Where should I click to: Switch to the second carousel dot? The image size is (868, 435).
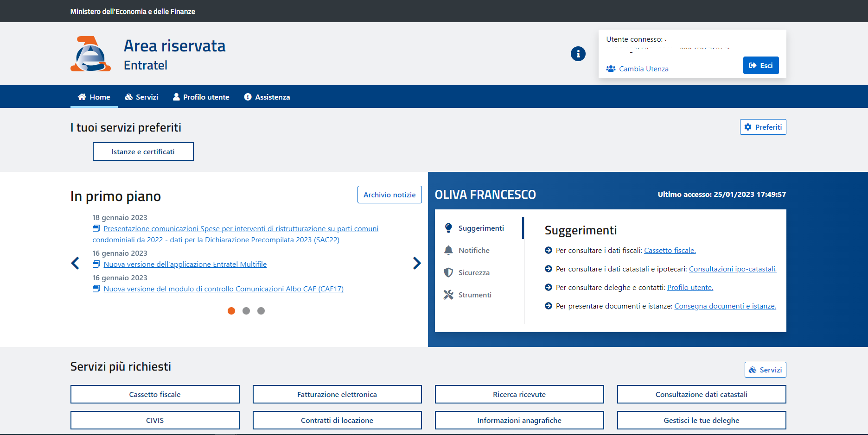pos(246,311)
